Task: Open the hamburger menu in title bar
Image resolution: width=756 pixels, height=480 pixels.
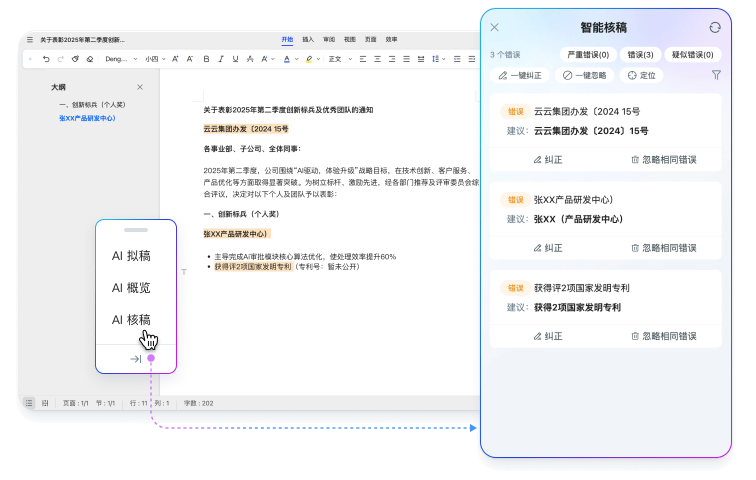Action: (x=30, y=39)
